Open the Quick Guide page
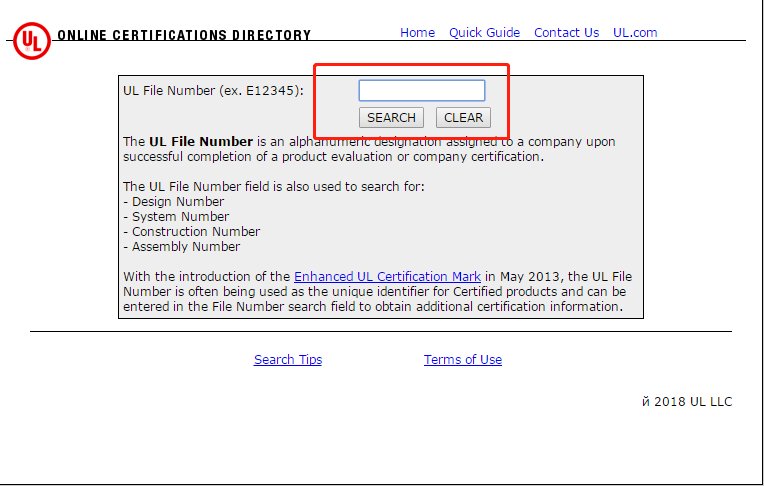This screenshot has width=764, height=486. (484, 33)
